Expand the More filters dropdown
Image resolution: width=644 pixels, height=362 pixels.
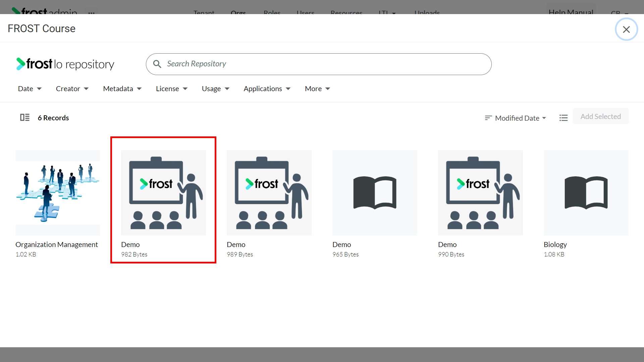[317, 89]
